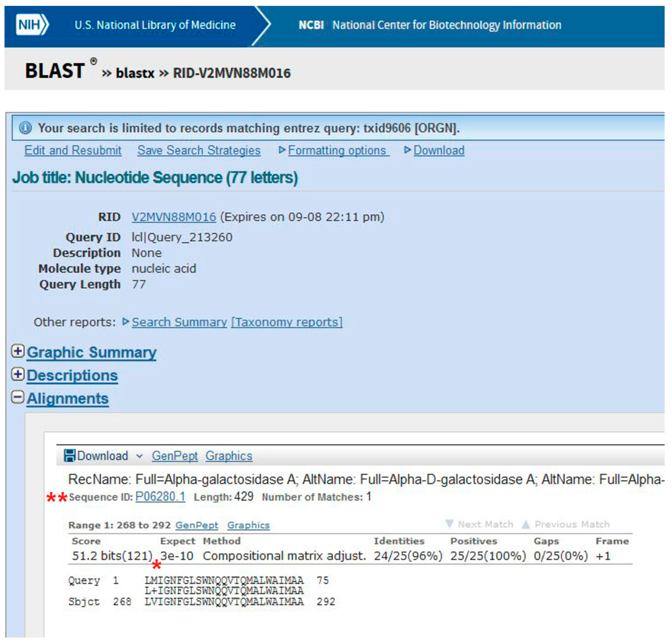Open Graphics link beside Range 1
Image resolution: width=672 pixels, height=642 pixels.
click(x=248, y=525)
